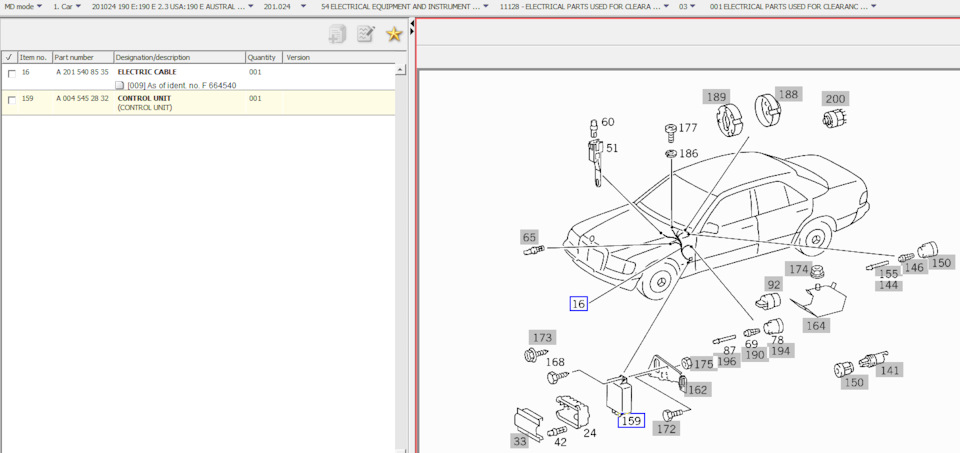Click callout 162 in the diagram
This screenshot has height=453, width=960.
[697, 390]
